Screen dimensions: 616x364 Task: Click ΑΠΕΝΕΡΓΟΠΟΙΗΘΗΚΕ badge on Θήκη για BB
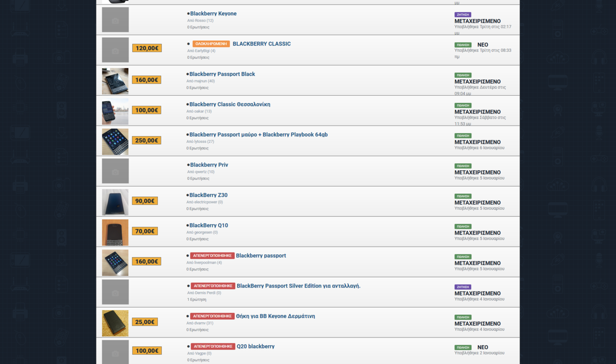[x=212, y=316]
